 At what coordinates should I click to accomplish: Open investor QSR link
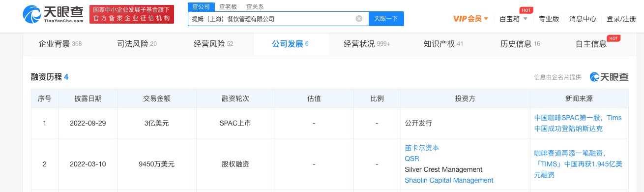coord(412,159)
